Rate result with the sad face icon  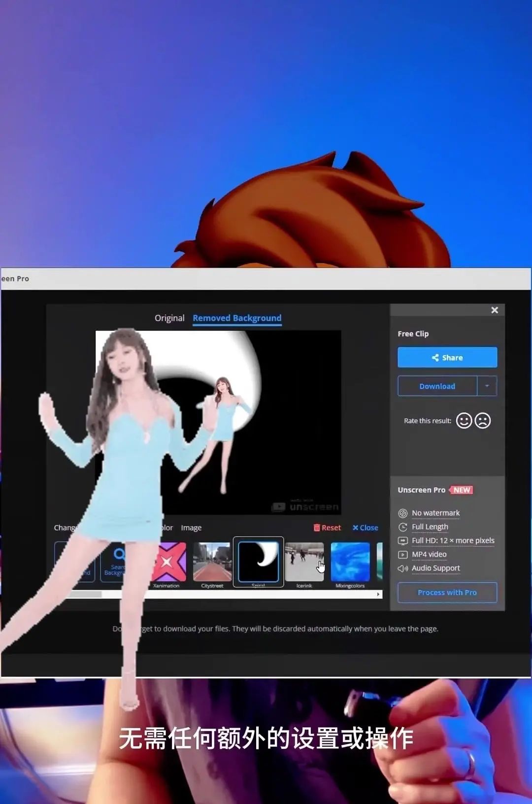point(483,421)
